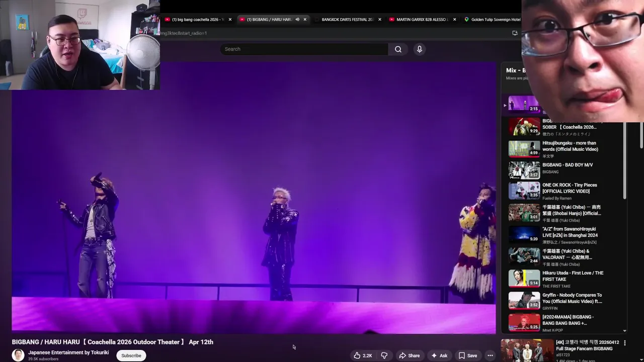This screenshot has width=644, height=362.
Task: Click the address bar URL text
Action: pyautogui.click(x=184, y=33)
